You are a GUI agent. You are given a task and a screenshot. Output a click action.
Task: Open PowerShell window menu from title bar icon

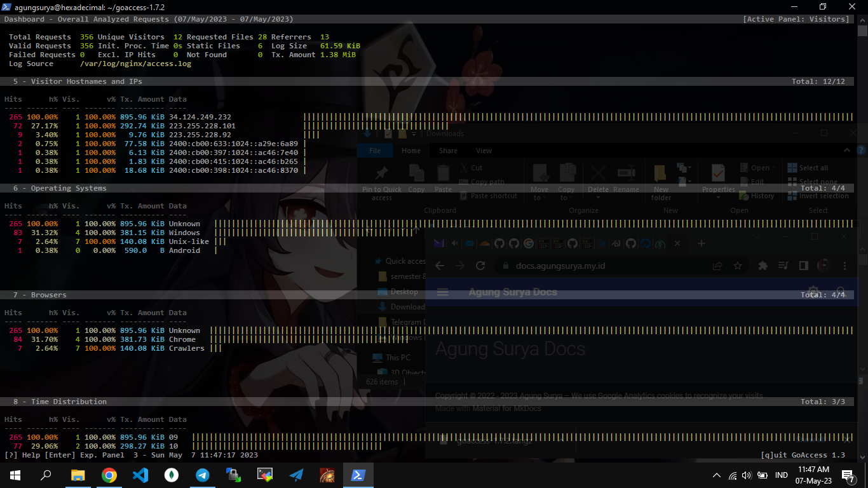point(8,6)
